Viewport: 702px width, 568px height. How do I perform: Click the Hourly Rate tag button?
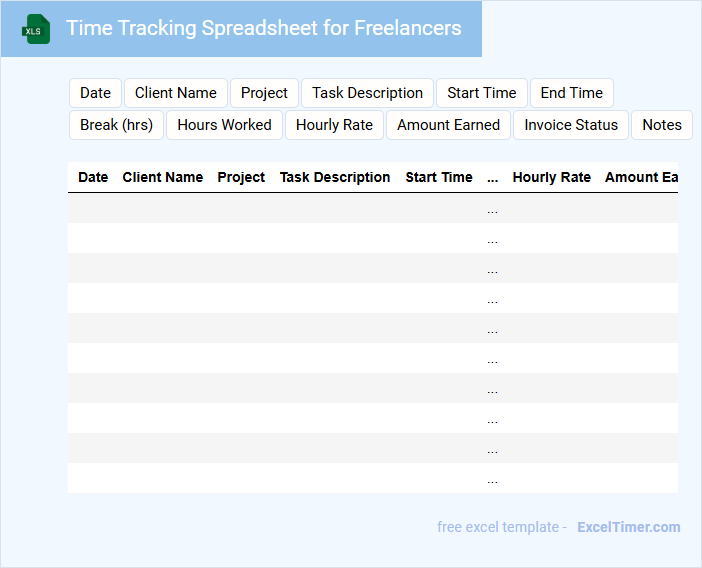[x=334, y=125]
